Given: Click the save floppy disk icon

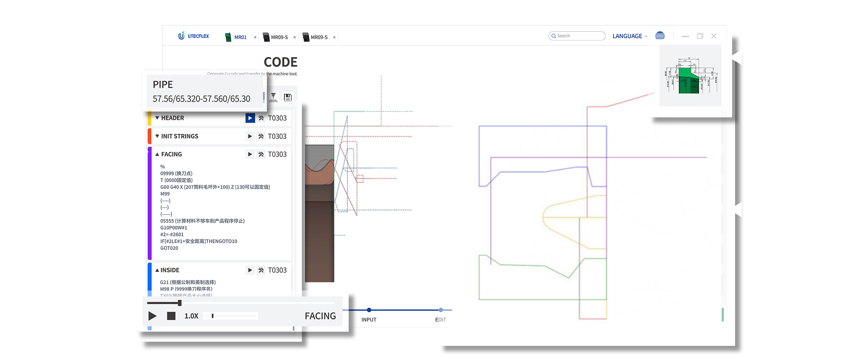Looking at the screenshot, I should click(x=287, y=97).
